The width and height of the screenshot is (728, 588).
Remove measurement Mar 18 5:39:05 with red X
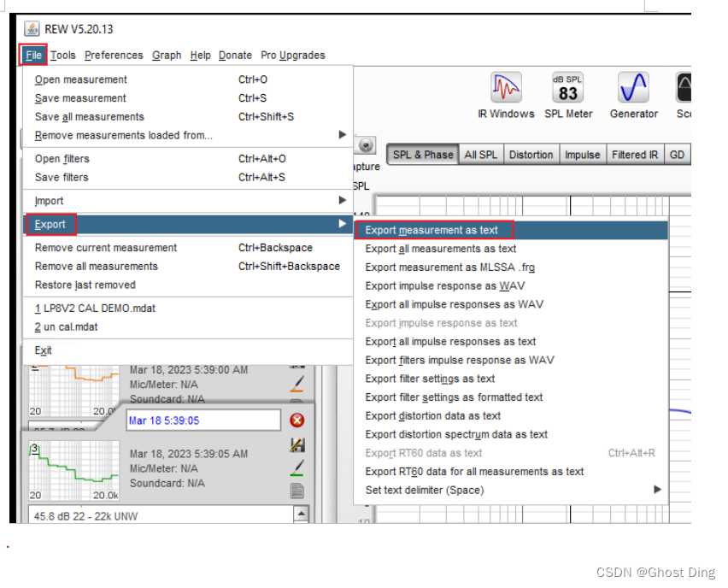pos(297,420)
